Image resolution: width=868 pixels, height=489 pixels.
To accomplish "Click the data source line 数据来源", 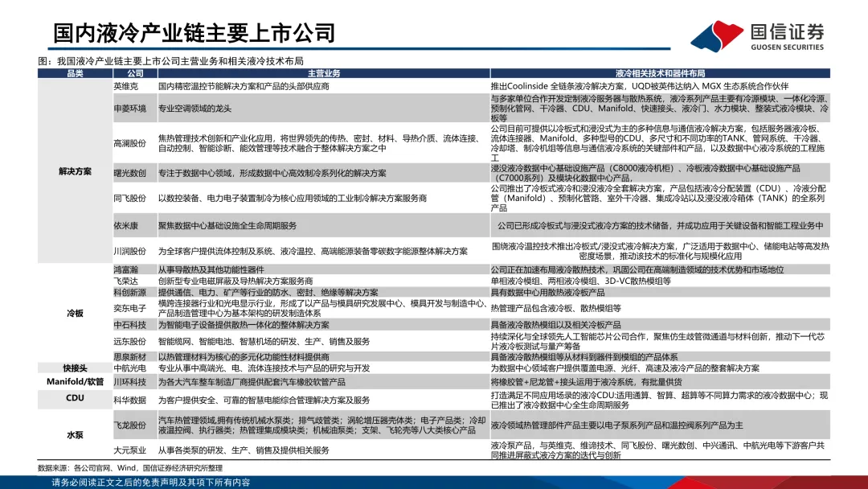I will click(x=130, y=468).
